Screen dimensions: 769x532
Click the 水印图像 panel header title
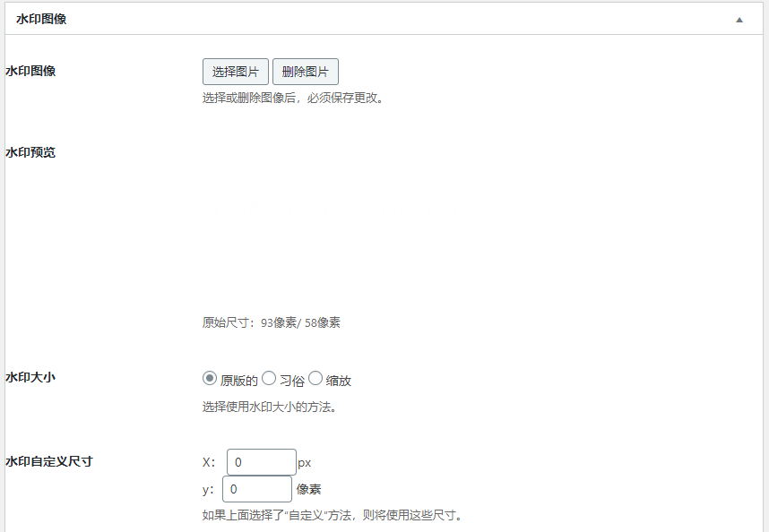(x=41, y=19)
